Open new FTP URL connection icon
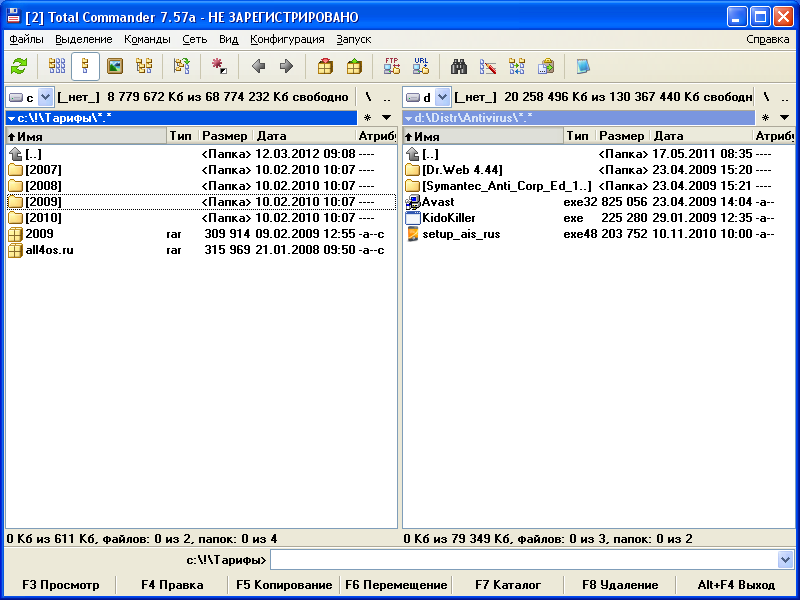Image resolution: width=800 pixels, height=600 pixels. tap(421, 66)
